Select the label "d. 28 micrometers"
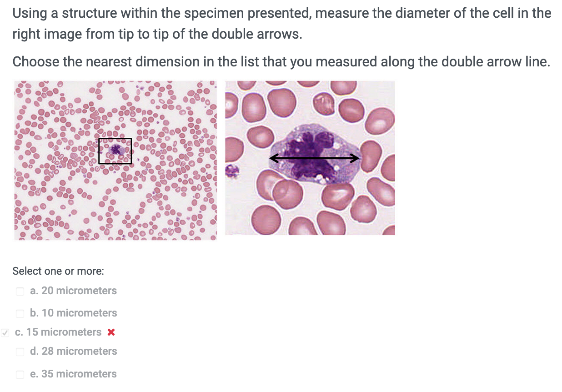This screenshot has height=392, width=562. pos(74,352)
